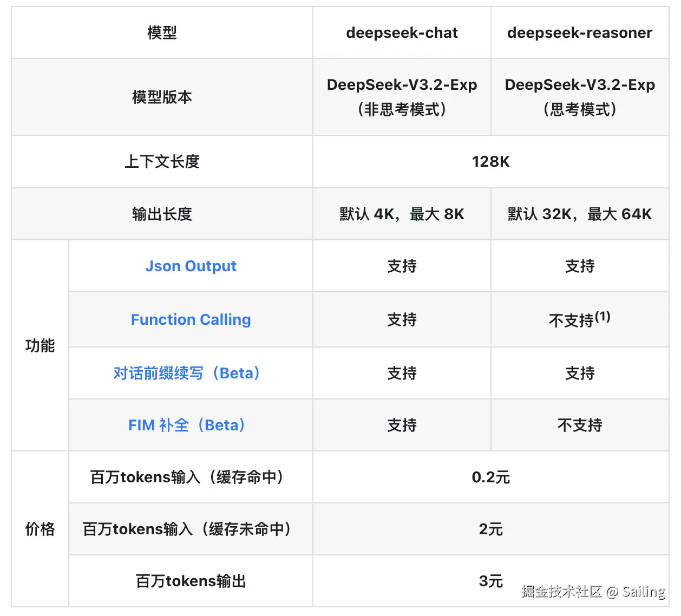Select the 百万tokens输出 row label
681x616 pixels.
191,581
